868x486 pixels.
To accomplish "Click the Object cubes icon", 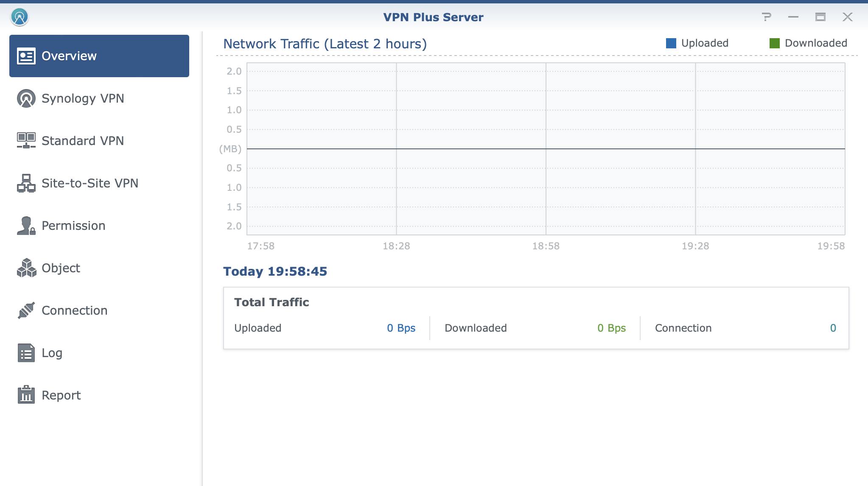I will [x=26, y=268].
